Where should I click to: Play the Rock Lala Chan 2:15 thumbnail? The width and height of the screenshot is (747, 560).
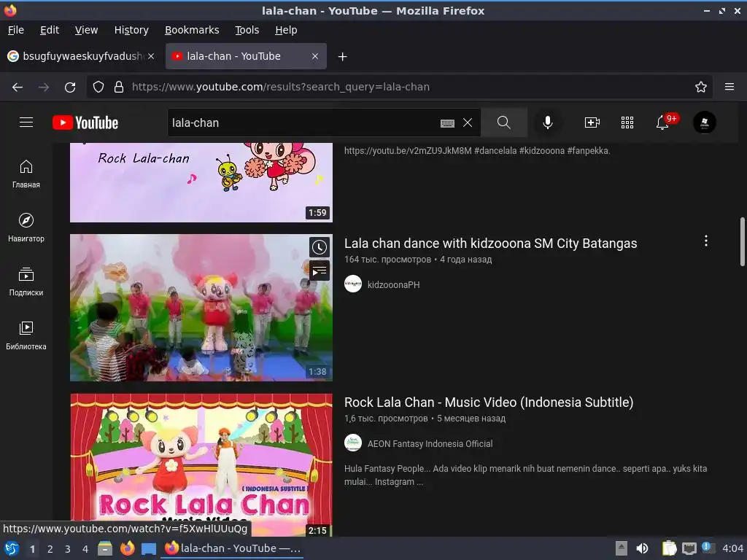[201, 464]
